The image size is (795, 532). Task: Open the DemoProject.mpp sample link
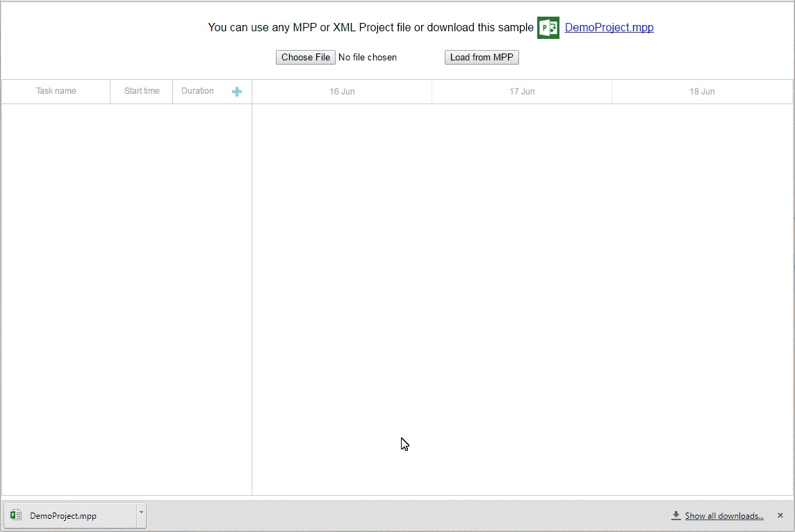(x=609, y=27)
